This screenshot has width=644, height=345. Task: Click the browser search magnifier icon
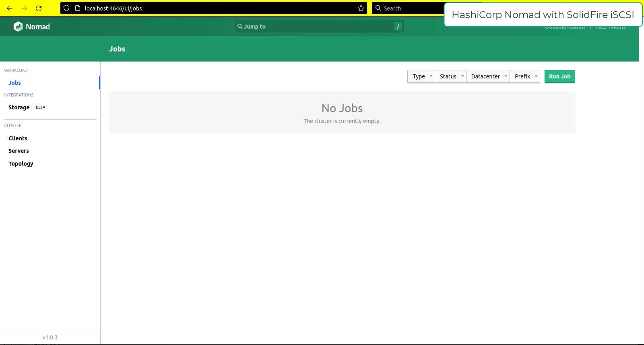point(378,8)
